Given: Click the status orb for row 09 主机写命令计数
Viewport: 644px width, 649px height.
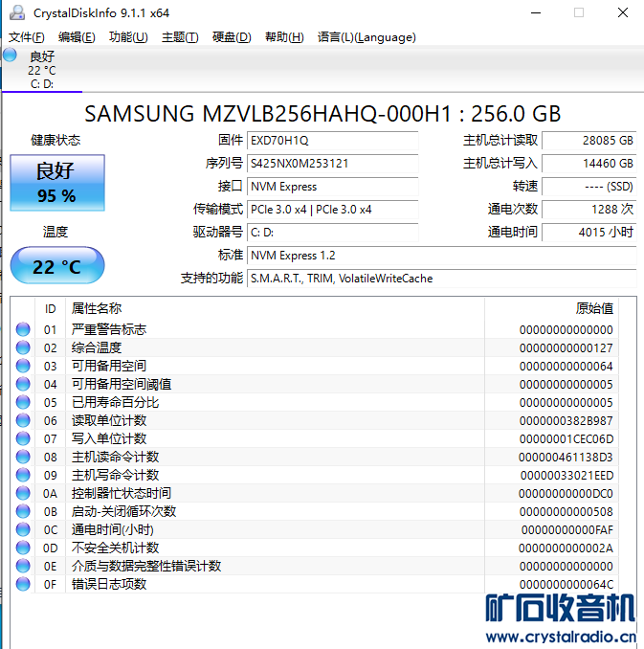Looking at the screenshot, I should click(x=23, y=475).
